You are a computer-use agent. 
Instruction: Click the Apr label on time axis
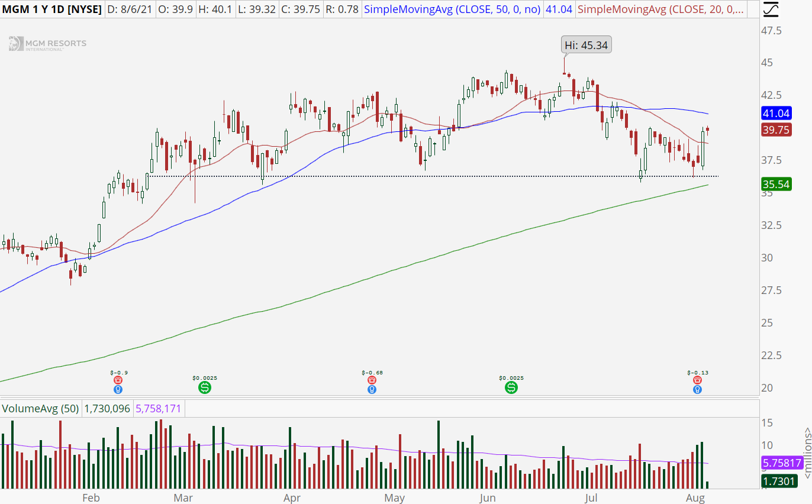[x=291, y=498]
